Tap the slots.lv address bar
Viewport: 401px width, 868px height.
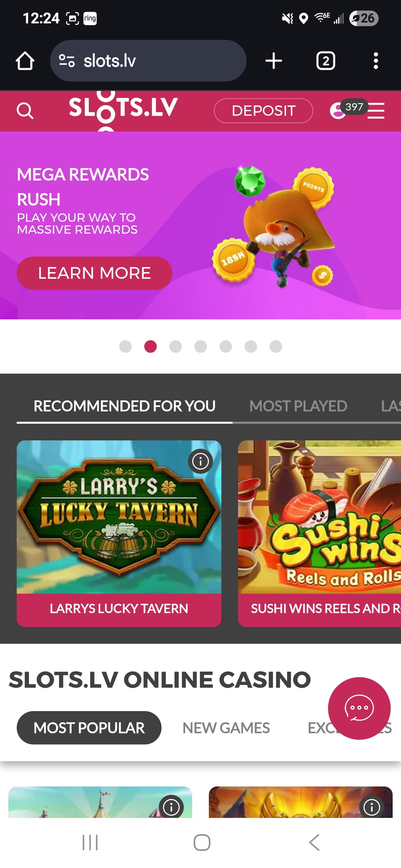[148, 61]
